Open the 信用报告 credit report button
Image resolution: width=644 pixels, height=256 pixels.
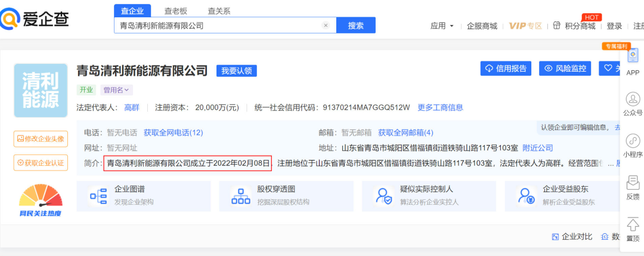pos(506,69)
